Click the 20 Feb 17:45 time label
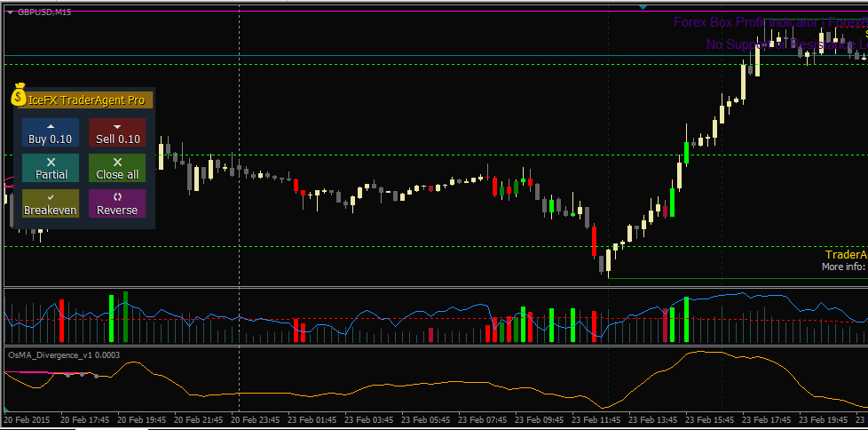Image resolution: width=868 pixels, height=430 pixels. [85, 419]
